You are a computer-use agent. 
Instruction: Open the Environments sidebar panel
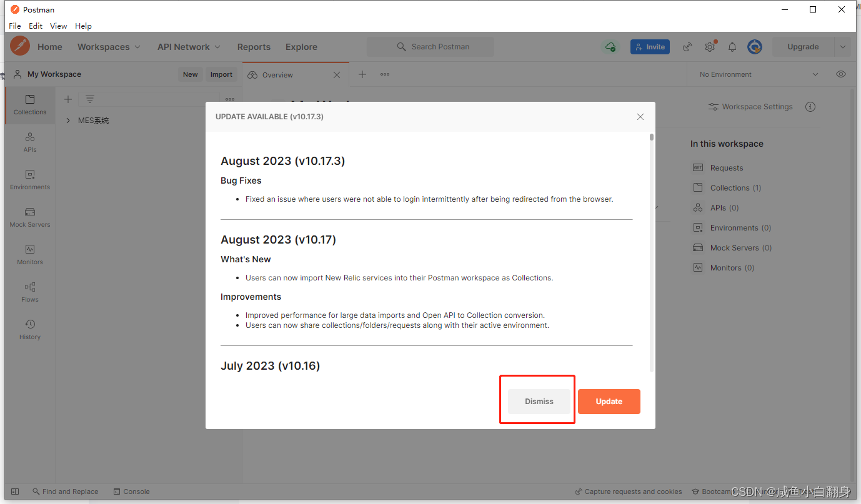click(30, 180)
